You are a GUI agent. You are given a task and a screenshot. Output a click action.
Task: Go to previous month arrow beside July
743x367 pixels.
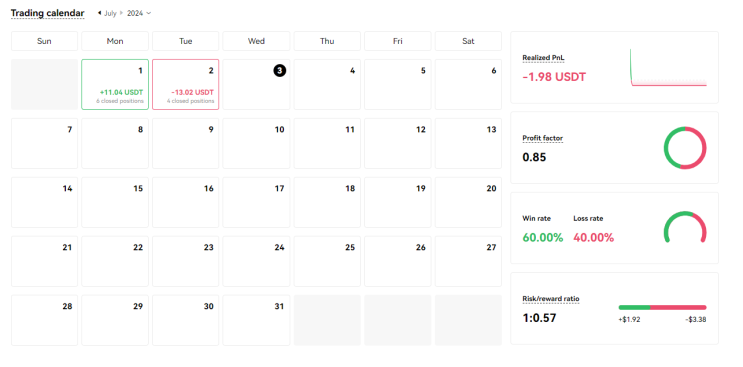pos(100,13)
